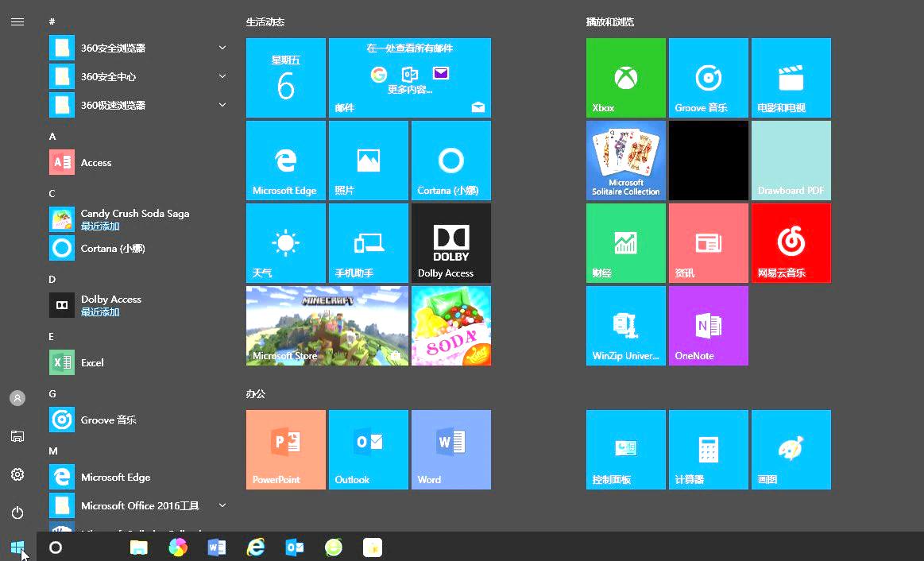924x561 pixels.
Task: Expand the 360安全中心 app entry
Action: [x=222, y=76]
